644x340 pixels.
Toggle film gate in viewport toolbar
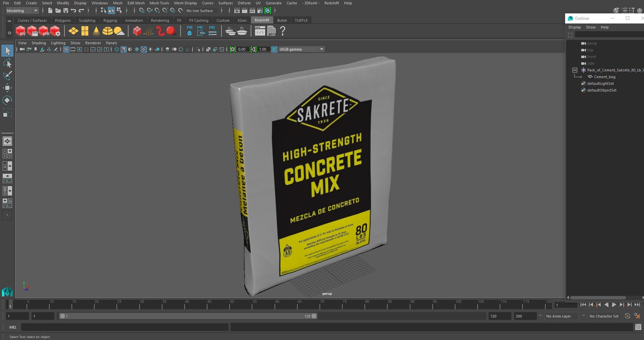click(x=73, y=49)
